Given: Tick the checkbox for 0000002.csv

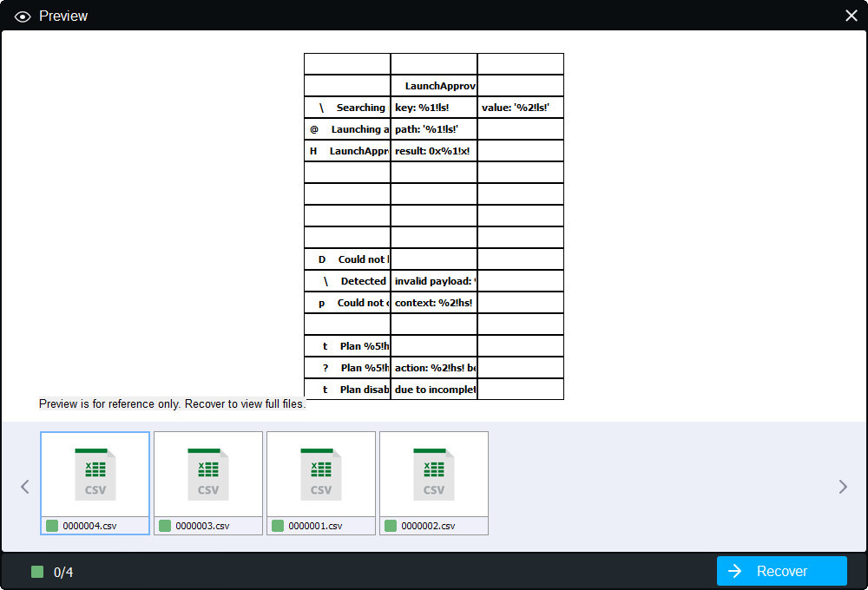Looking at the screenshot, I should [x=391, y=526].
